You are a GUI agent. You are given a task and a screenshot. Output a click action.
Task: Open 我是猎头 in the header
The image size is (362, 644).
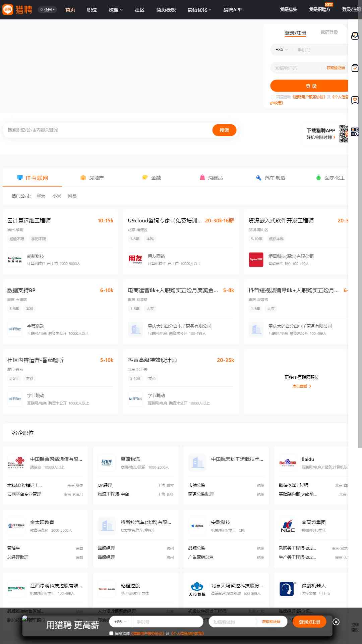pos(289,9)
